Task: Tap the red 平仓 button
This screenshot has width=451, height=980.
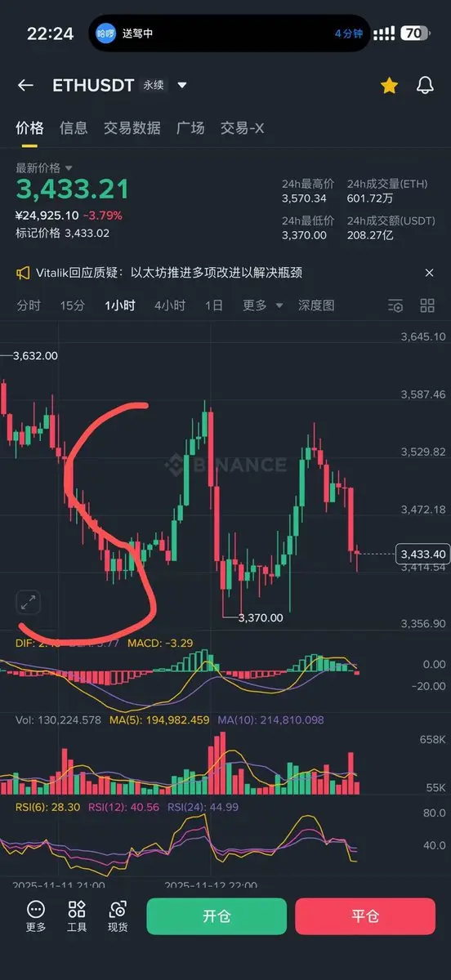Action: 365,916
